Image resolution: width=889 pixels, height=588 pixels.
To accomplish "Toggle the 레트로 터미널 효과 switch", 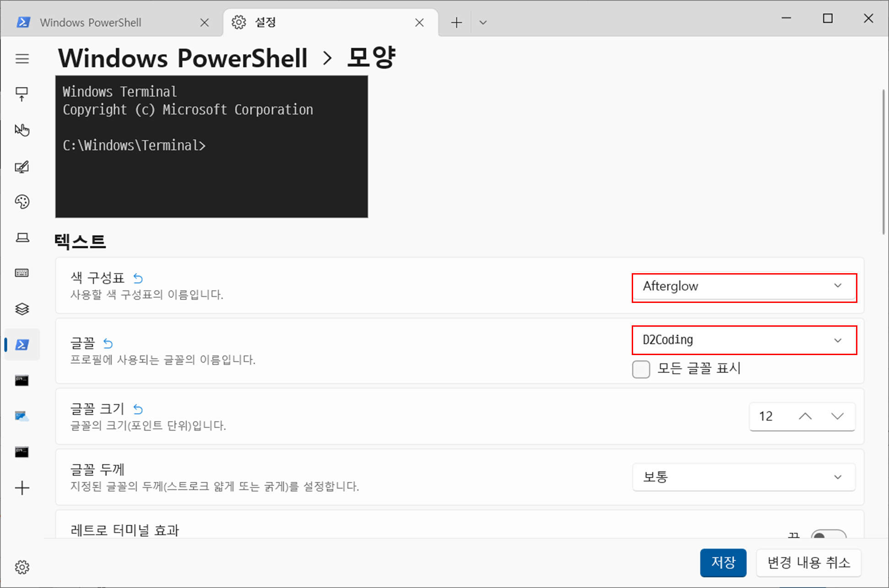I will pos(828,534).
